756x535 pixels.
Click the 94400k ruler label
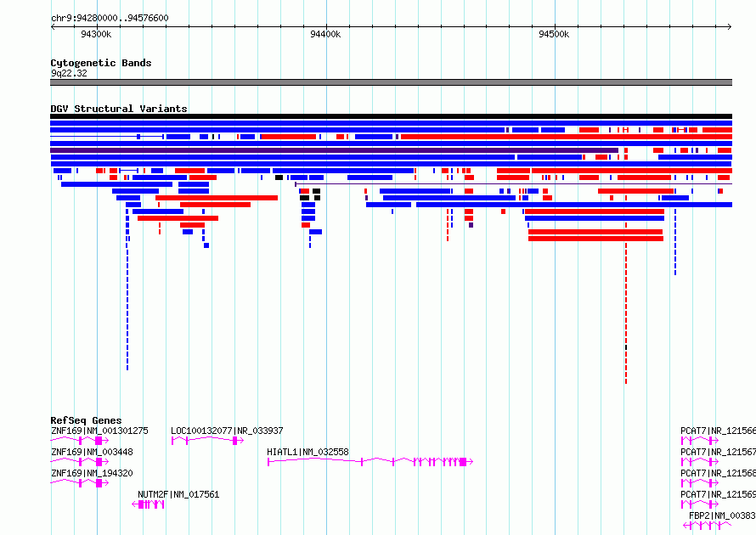pyautogui.click(x=325, y=34)
